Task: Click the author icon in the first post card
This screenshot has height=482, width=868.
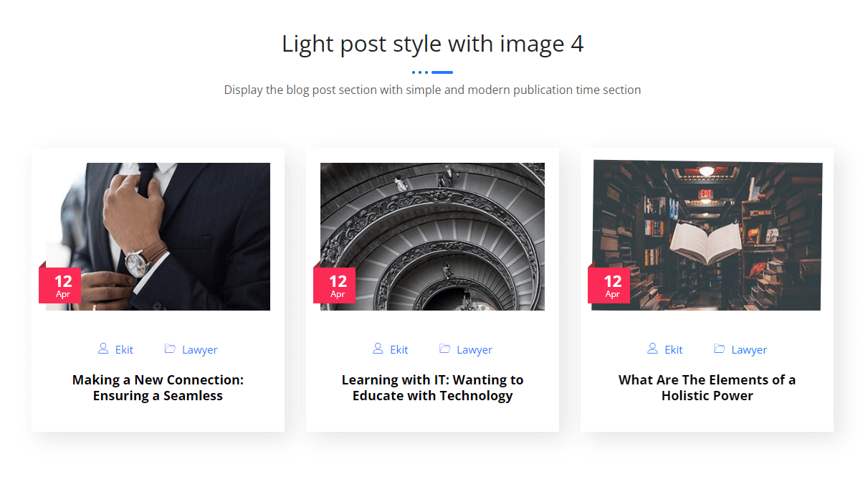Action: [x=103, y=349]
